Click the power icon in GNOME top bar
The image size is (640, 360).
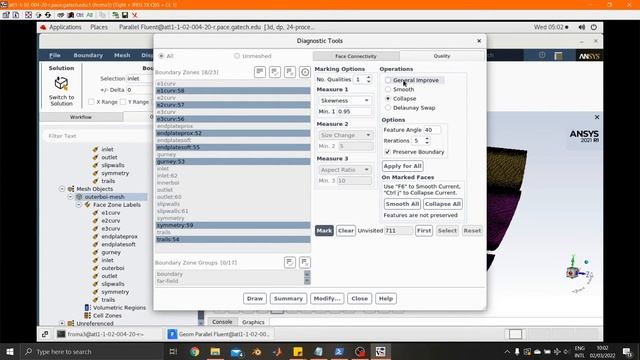(593, 27)
